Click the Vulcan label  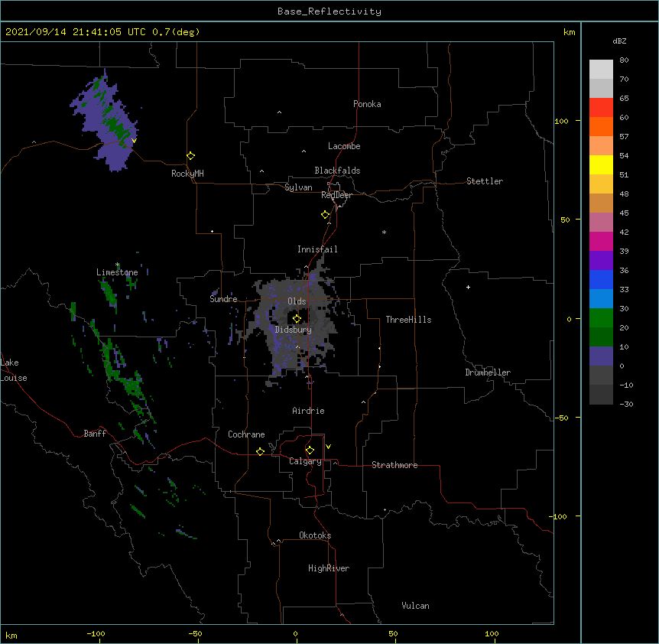pyautogui.click(x=415, y=606)
